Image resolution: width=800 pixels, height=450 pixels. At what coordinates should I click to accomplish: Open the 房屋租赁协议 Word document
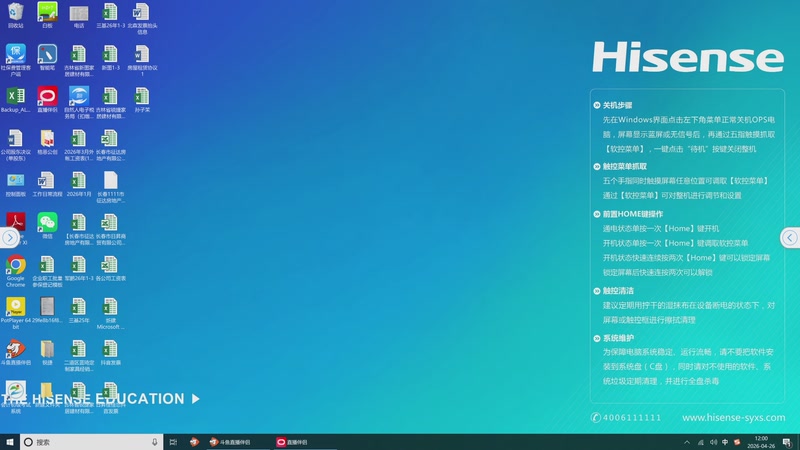(x=142, y=60)
